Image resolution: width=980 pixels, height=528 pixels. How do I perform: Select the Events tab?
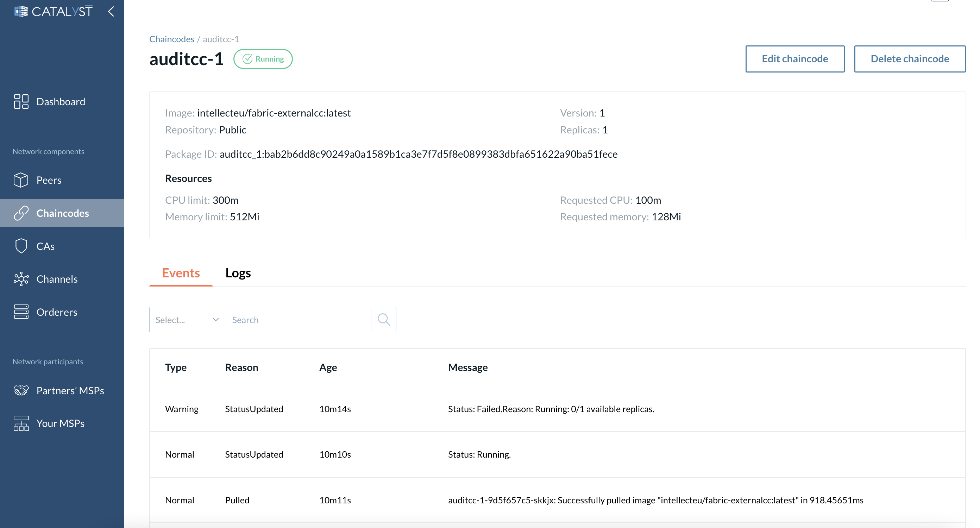pyautogui.click(x=181, y=273)
